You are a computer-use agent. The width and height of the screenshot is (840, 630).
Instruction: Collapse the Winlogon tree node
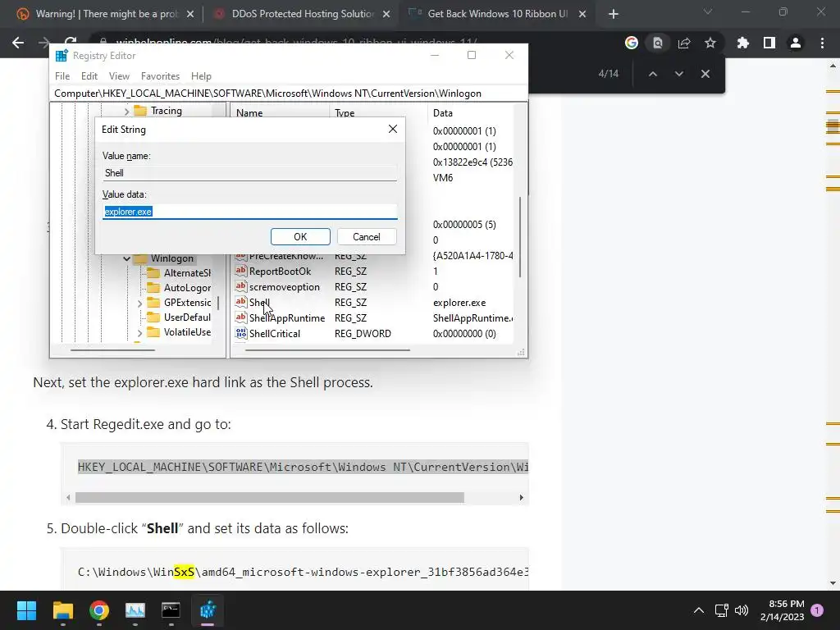tap(127, 258)
